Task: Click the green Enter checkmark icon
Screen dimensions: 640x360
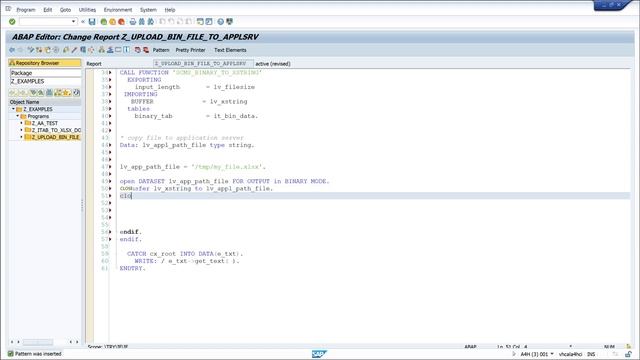Action: point(12,22)
